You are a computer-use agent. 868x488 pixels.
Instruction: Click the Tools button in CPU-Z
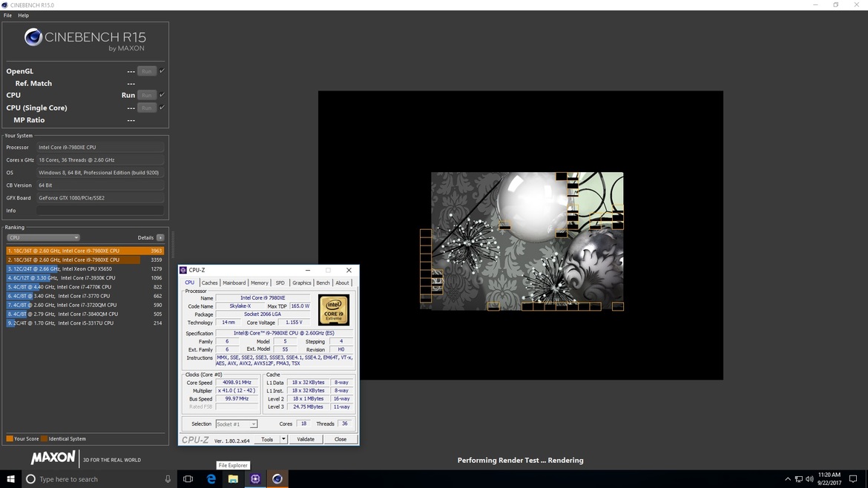pyautogui.click(x=267, y=439)
